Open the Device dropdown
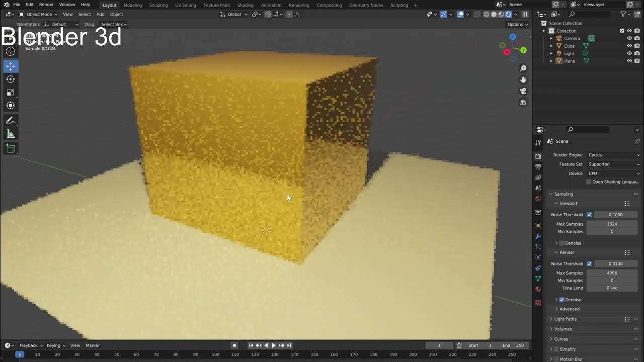644x362 pixels. point(614,173)
